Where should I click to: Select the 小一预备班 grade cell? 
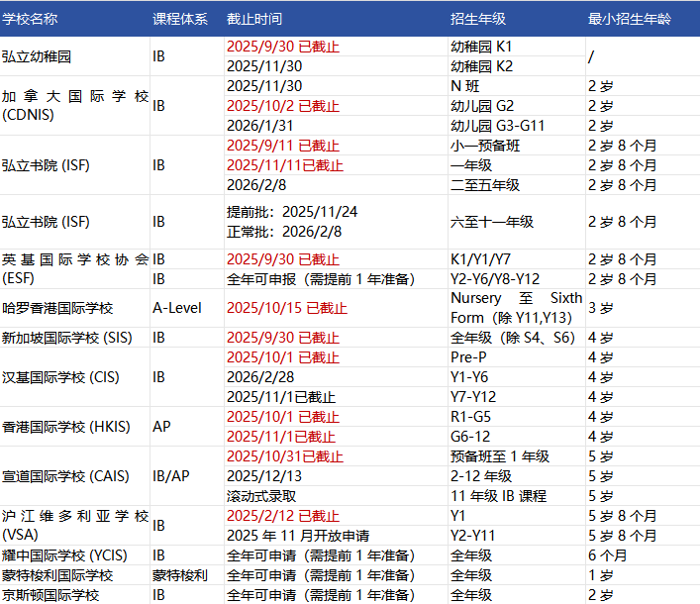tap(517, 146)
